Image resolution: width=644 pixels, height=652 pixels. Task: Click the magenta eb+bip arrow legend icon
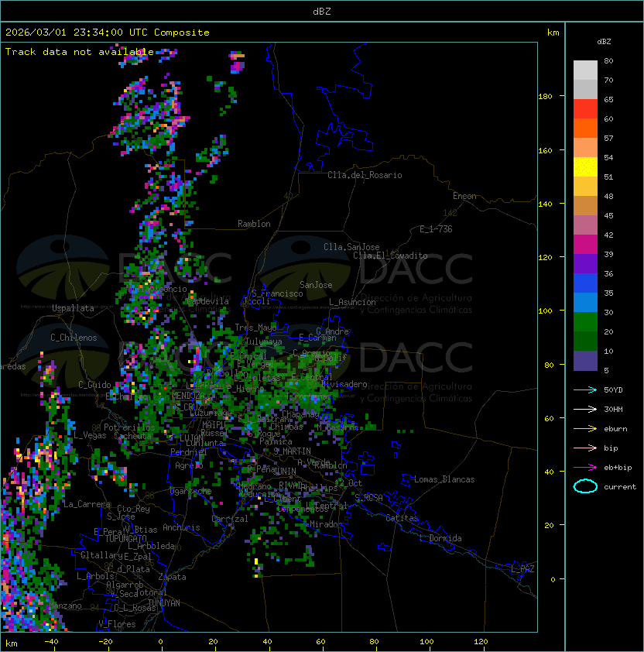coord(585,468)
